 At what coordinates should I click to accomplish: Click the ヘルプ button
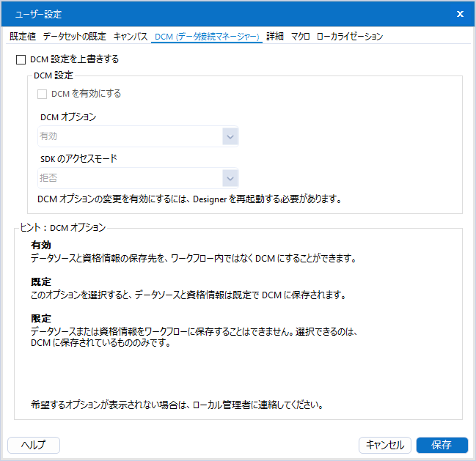pos(33,445)
